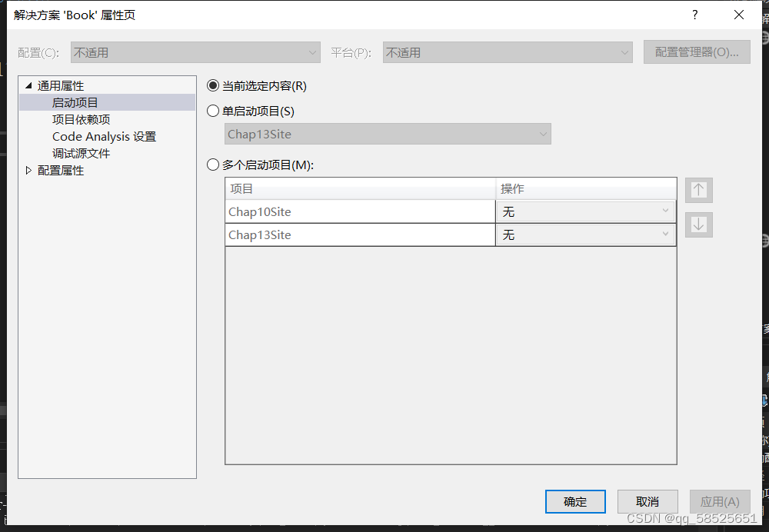Screen dimensions: 769x532
Task: Close the Book property pages dialog
Action: 739,15
